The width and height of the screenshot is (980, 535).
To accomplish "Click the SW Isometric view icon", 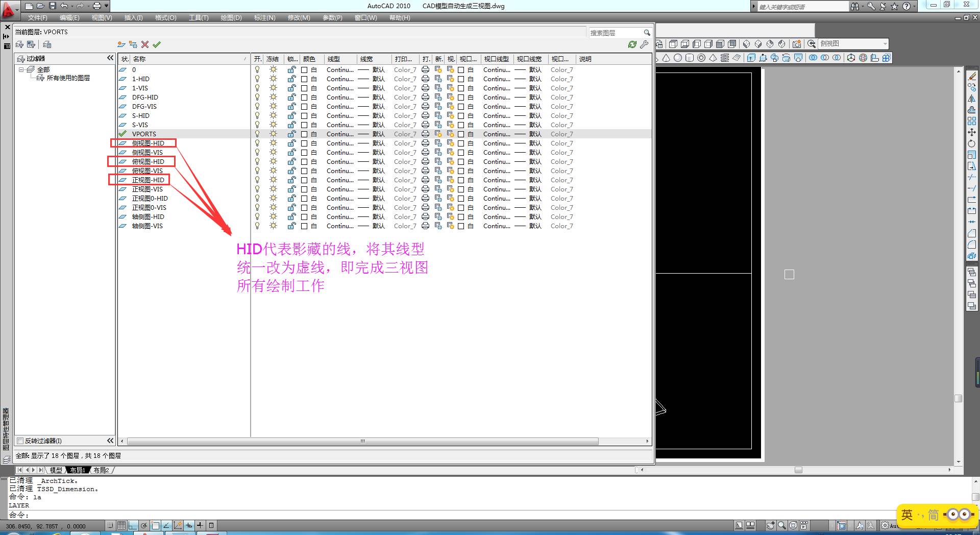I will pos(746,44).
